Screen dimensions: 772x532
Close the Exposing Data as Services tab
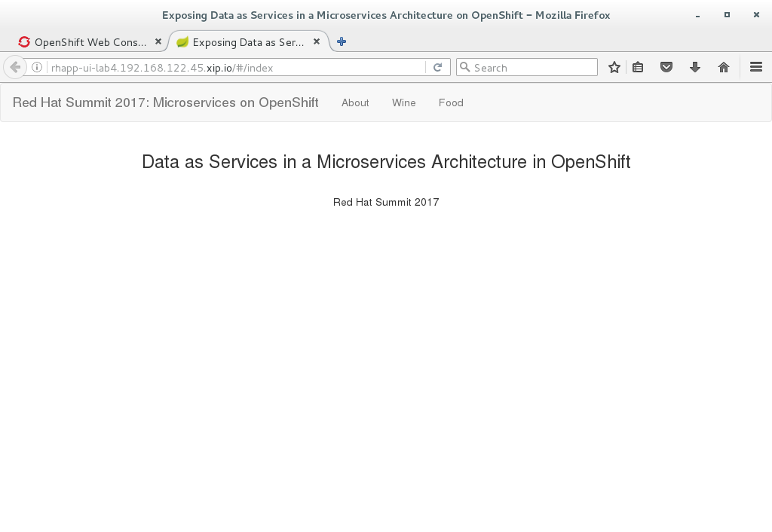317,42
